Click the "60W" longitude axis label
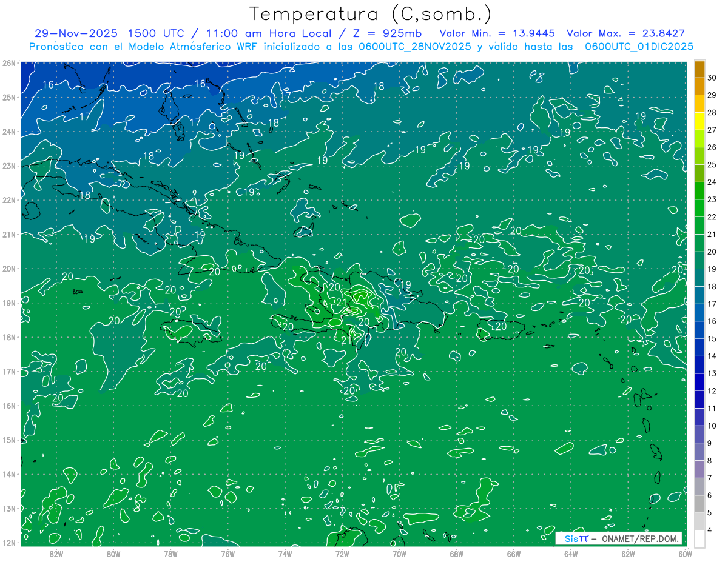This screenshot has width=728, height=562. 686,554
